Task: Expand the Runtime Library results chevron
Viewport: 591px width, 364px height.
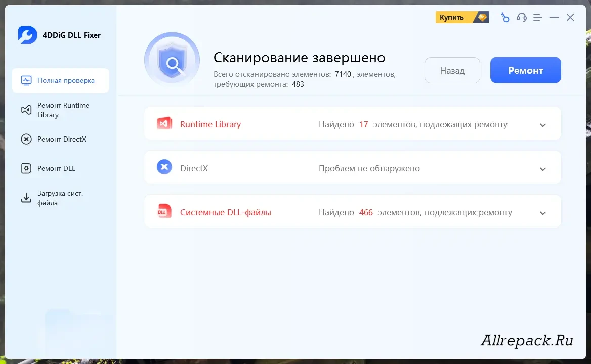Action: coord(543,125)
